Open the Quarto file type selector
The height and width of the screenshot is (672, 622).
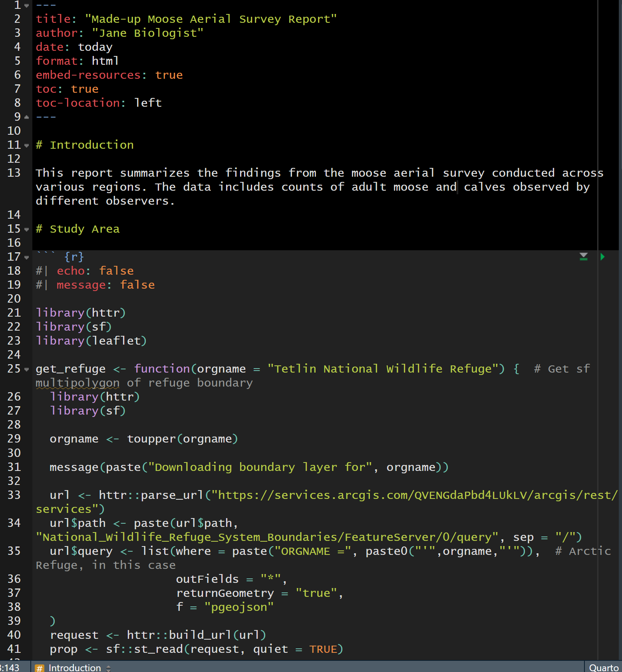603,668
